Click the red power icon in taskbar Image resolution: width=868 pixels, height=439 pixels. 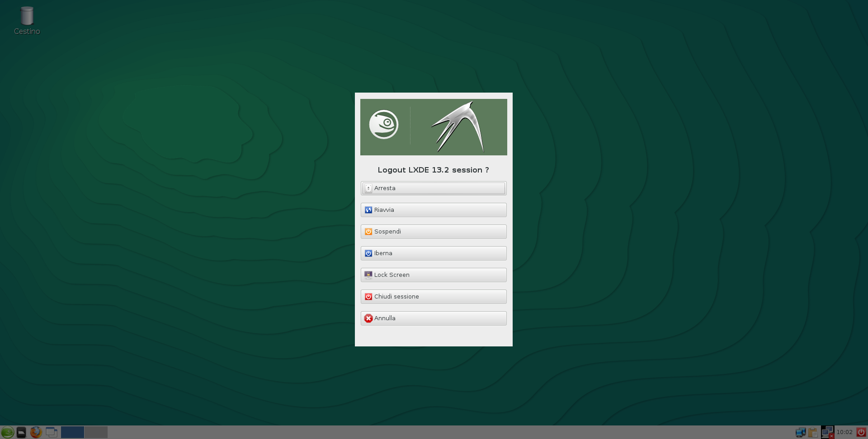(861, 432)
